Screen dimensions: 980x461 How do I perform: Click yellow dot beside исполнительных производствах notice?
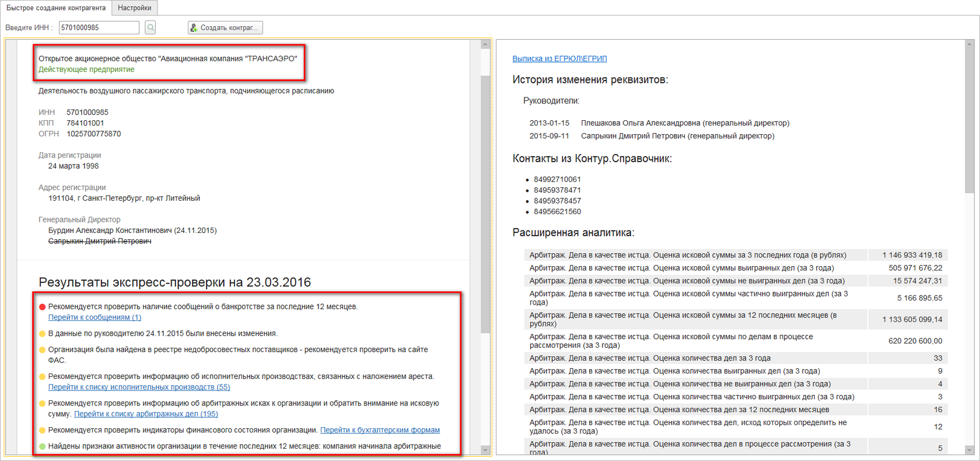point(42,377)
